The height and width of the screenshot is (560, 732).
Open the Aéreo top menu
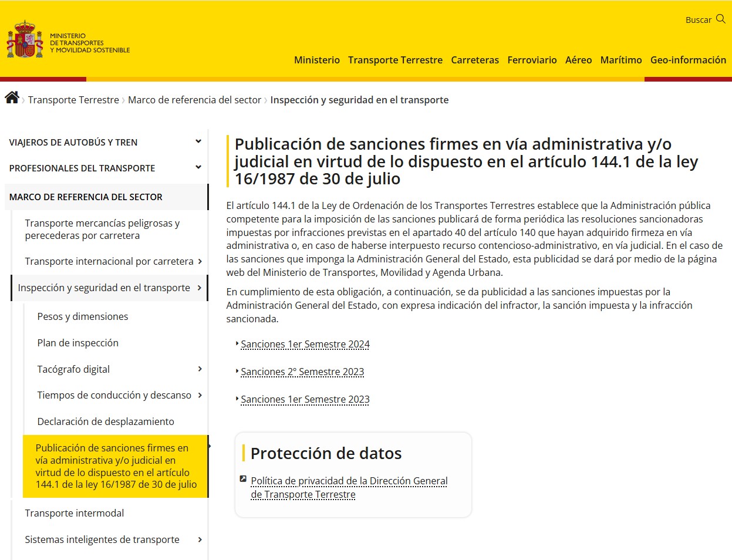[578, 60]
